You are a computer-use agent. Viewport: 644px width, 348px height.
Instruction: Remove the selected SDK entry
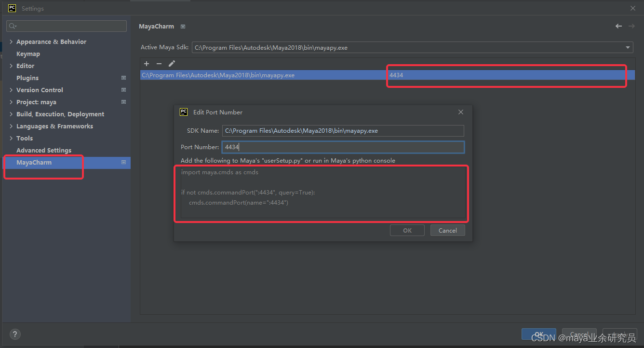point(159,64)
